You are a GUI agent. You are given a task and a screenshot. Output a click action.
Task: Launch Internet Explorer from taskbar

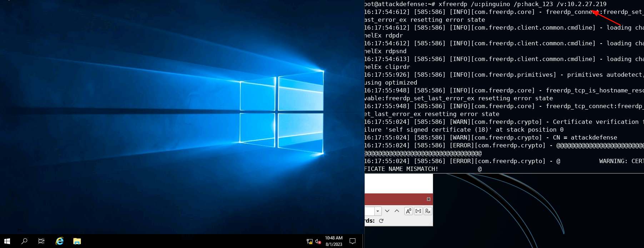[x=60, y=241]
